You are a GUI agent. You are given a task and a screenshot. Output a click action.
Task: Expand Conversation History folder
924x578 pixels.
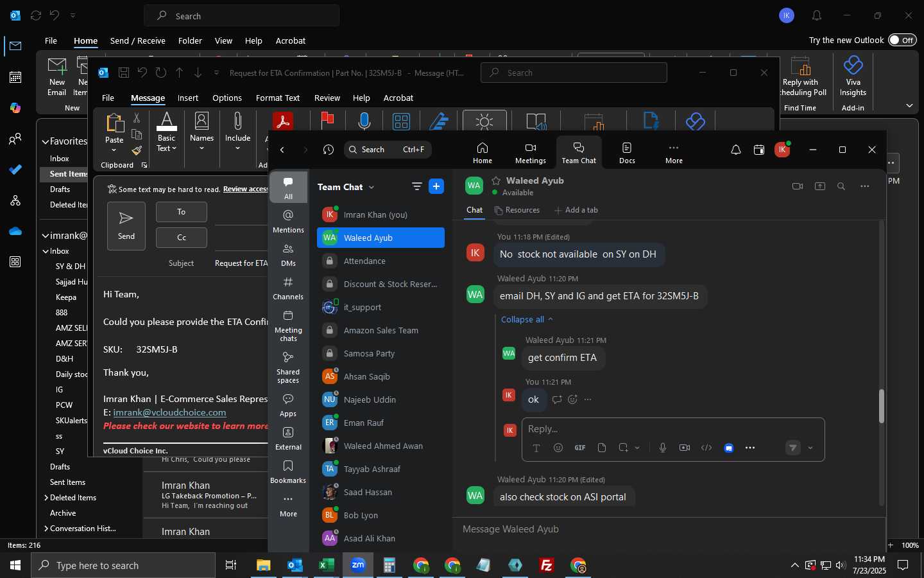pos(46,529)
